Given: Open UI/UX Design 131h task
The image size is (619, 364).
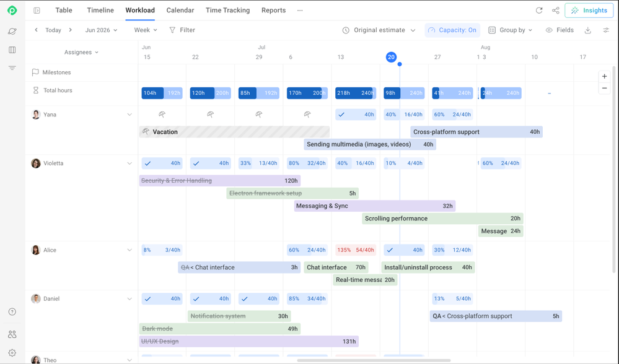Looking at the screenshot, I should (248, 342).
